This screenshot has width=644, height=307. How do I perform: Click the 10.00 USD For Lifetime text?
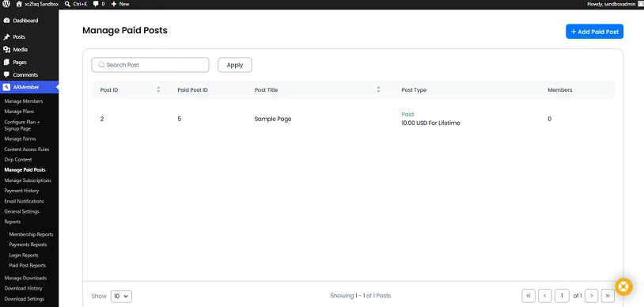430,123
